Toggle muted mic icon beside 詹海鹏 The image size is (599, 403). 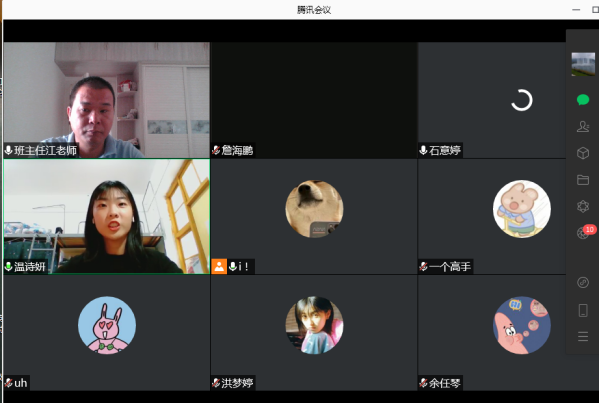tap(216, 150)
